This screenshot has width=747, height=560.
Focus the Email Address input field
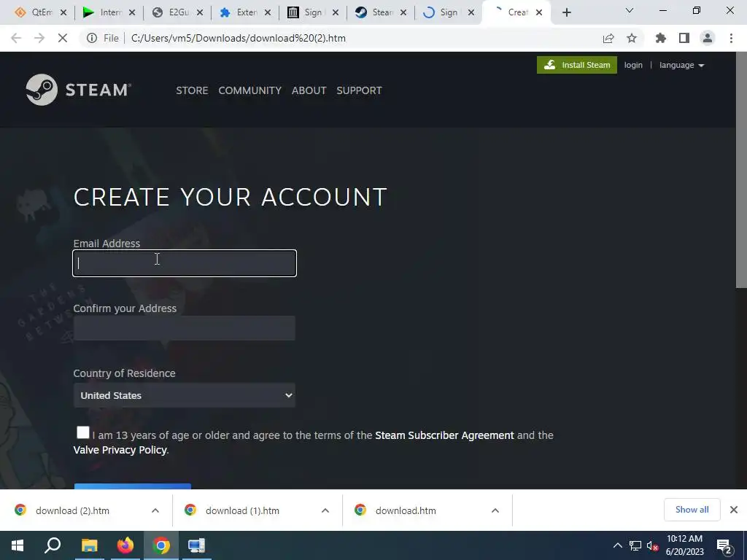click(x=185, y=262)
